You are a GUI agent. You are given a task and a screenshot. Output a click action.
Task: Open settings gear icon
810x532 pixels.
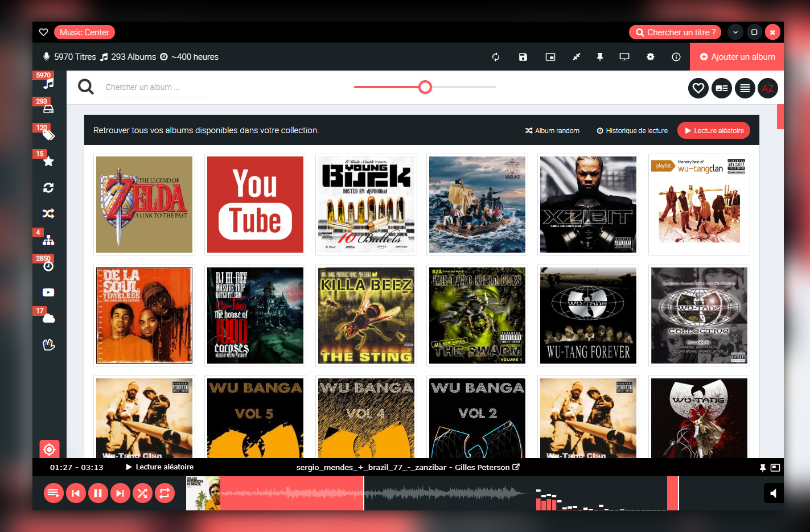651,57
